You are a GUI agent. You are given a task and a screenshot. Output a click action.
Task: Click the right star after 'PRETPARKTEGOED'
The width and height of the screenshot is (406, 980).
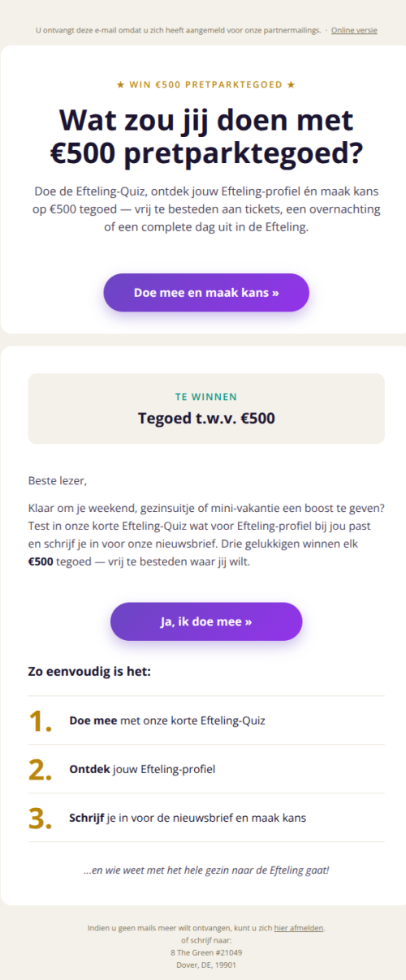pyautogui.click(x=292, y=84)
